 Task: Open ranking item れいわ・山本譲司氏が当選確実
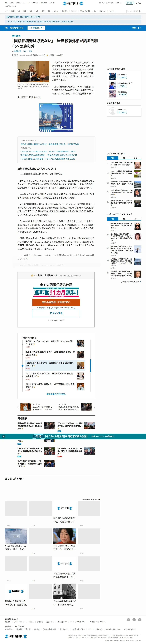point(122,173)
